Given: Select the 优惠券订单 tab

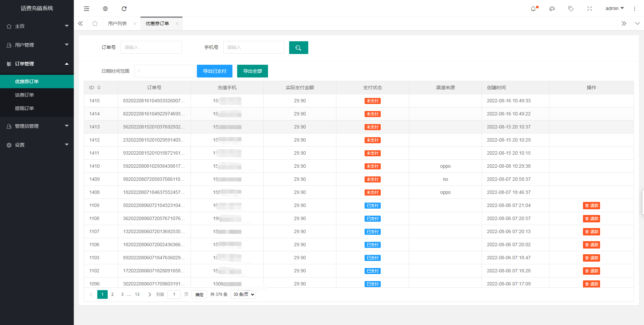Looking at the screenshot, I should (157, 23).
